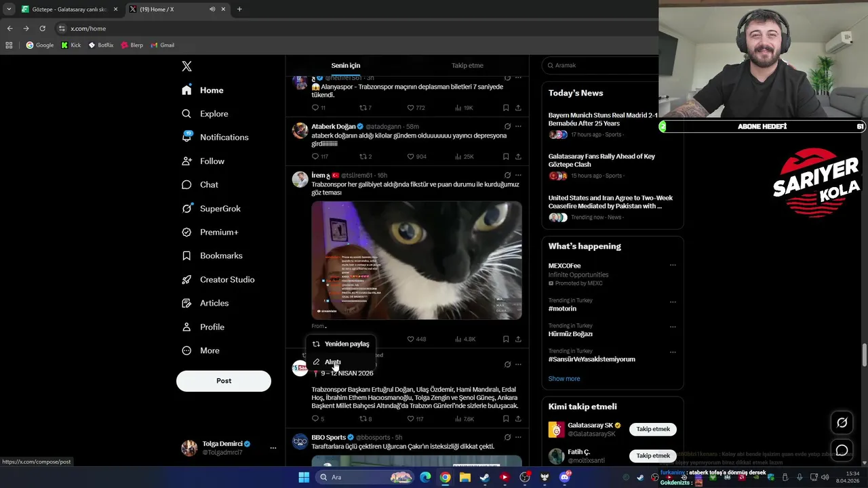Open Profile from sidebar

[x=203, y=327]
